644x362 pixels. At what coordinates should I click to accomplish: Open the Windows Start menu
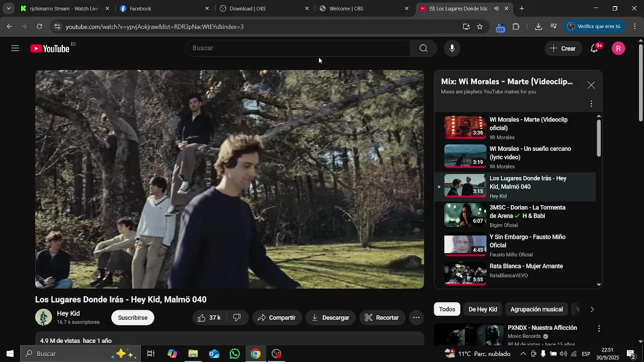(10, 354)
